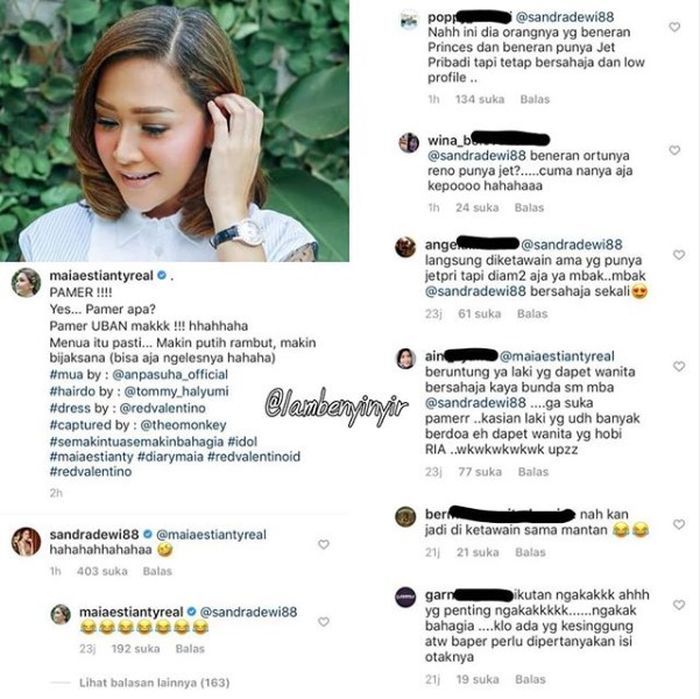Follow the #semakintuasemakinbahagia hashtag

click(137, 441)
